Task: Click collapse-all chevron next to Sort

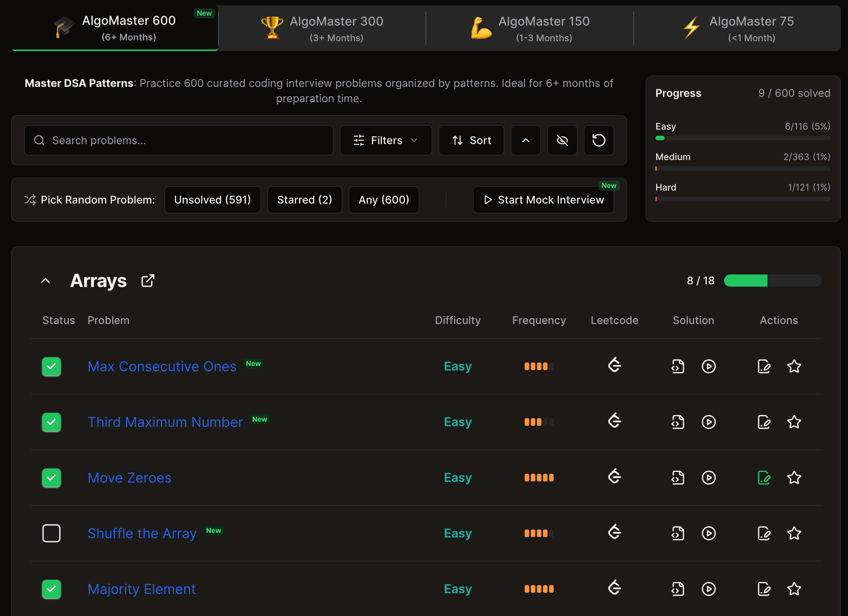Action: pos(525,140)
